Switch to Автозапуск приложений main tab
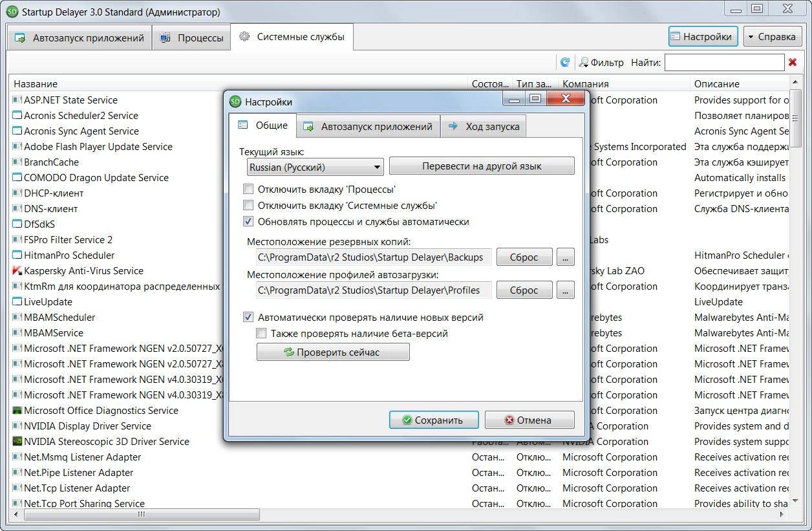 tap(80, 38)
